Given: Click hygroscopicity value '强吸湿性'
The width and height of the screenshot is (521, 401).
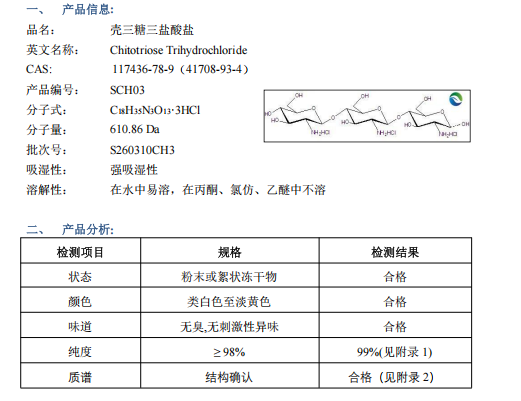Looking at the screenshot, I should pos(134,170).
